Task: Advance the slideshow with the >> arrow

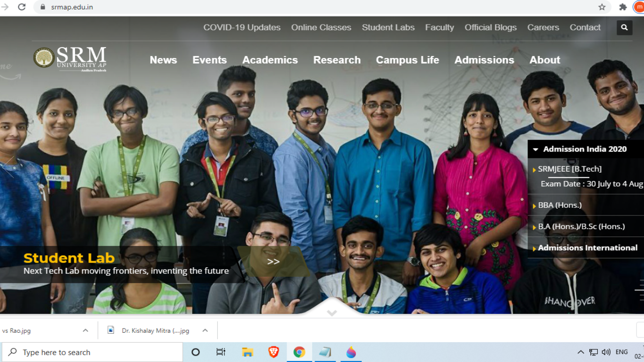Action: (272, 262)
